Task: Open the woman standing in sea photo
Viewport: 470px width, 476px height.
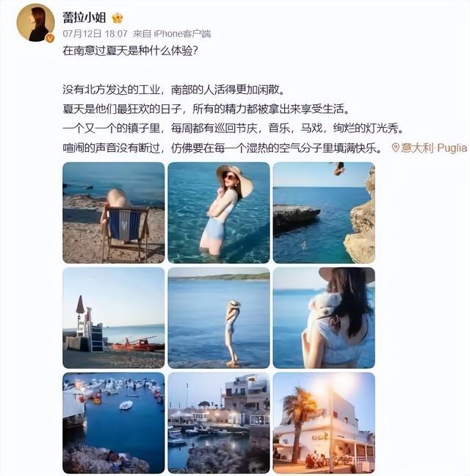Action: pyautogui.click(x=219, y=318)
